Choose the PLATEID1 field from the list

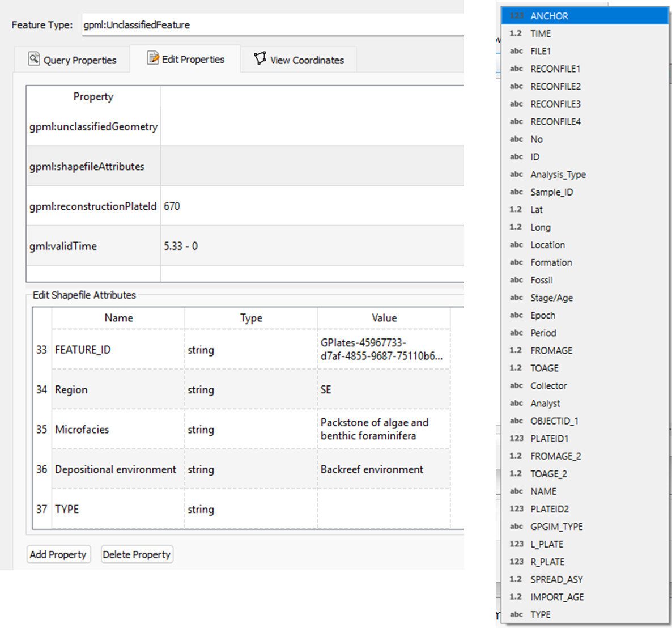click(x=549, y=438)
